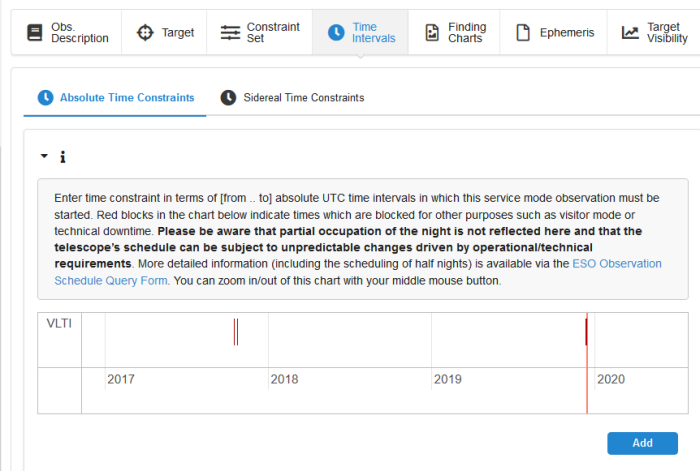Open the Ephemeris tab

(555, 33)
